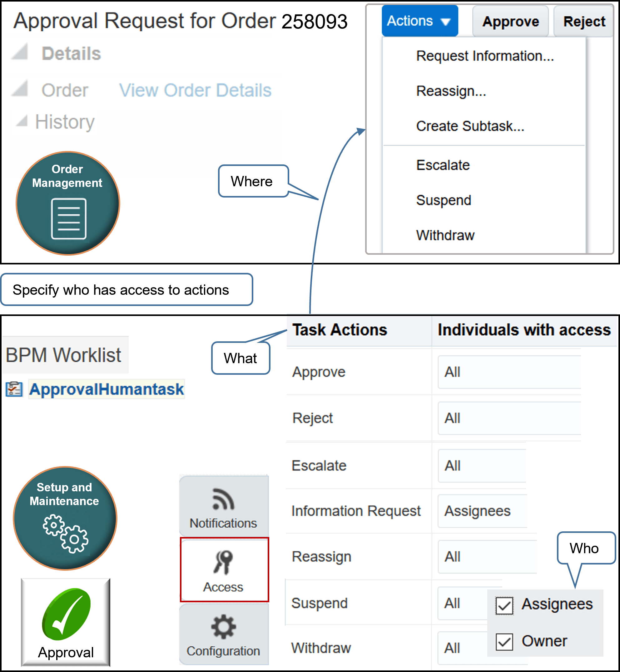Toggle the Assignees access option for Information Request
Viewport: 620px width, 672px height.
coord(477,511)
